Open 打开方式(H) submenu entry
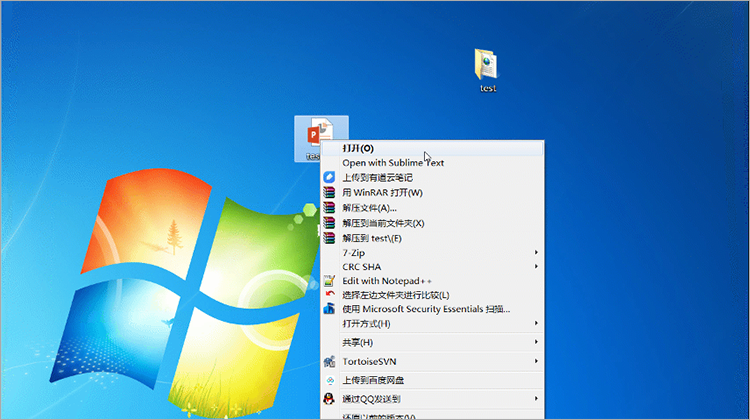The image size is (750, 420). coord(432,324)
